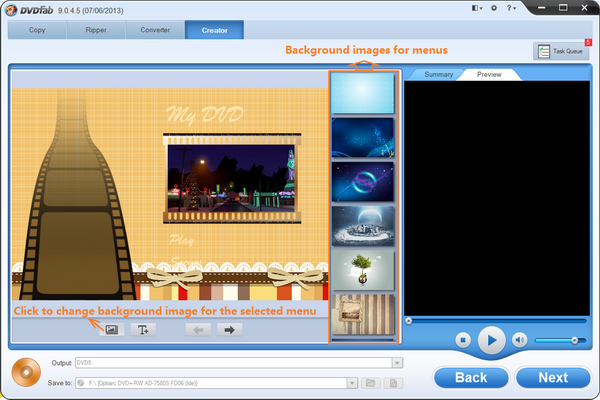Play the preview video
The height and width of the screenshot is (400, 600).
[491, 340]
